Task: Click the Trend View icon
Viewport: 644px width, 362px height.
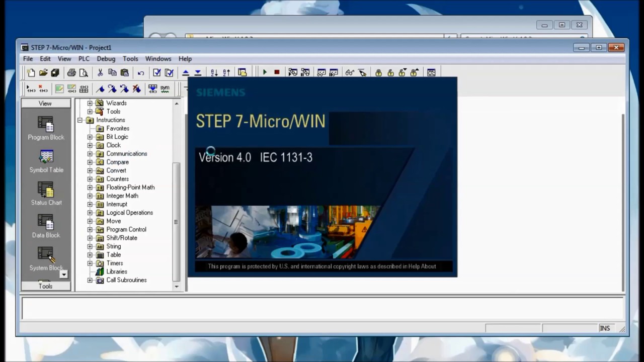Action: (x=431, y=72)
